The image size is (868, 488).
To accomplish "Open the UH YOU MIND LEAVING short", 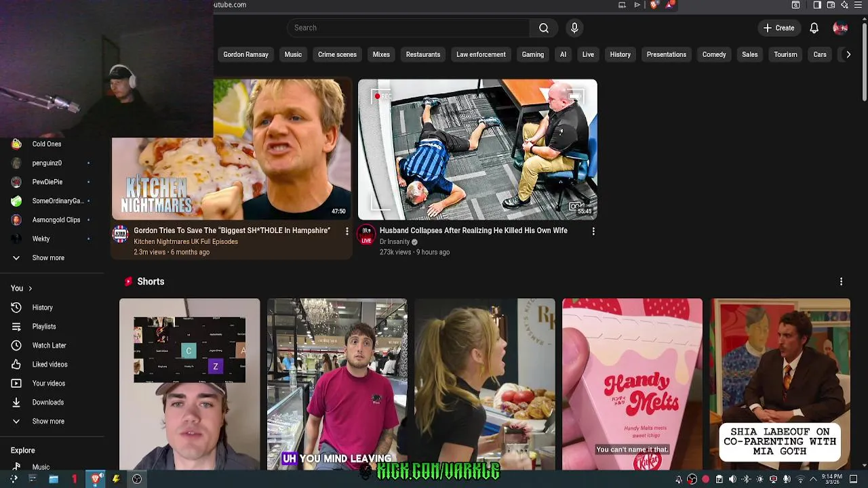I will [337, 384].
